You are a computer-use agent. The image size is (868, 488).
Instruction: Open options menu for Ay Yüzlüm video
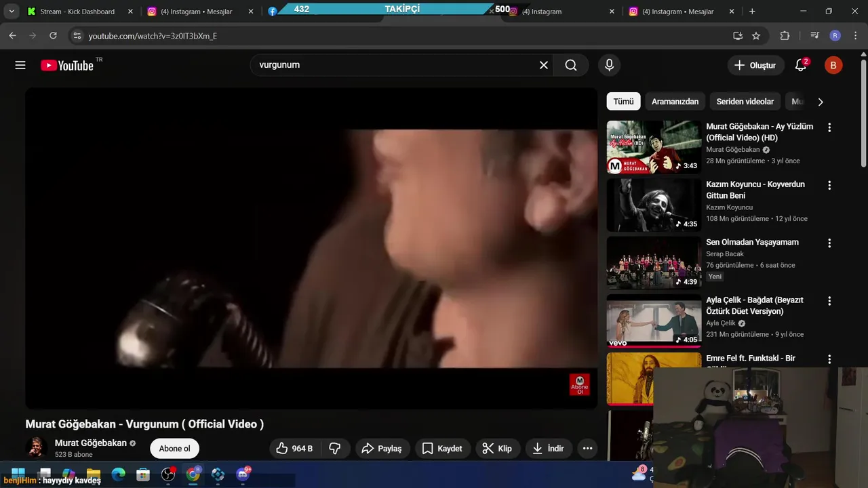829,127
